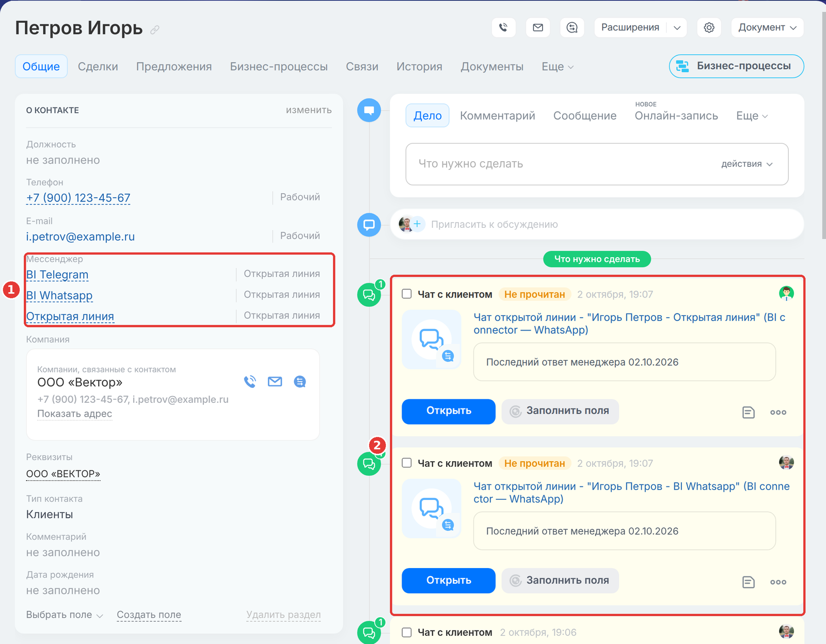Click phone number +7 (900) 123-45-67 link
This screenshot has width=826, height=644.
click(78, 198)
